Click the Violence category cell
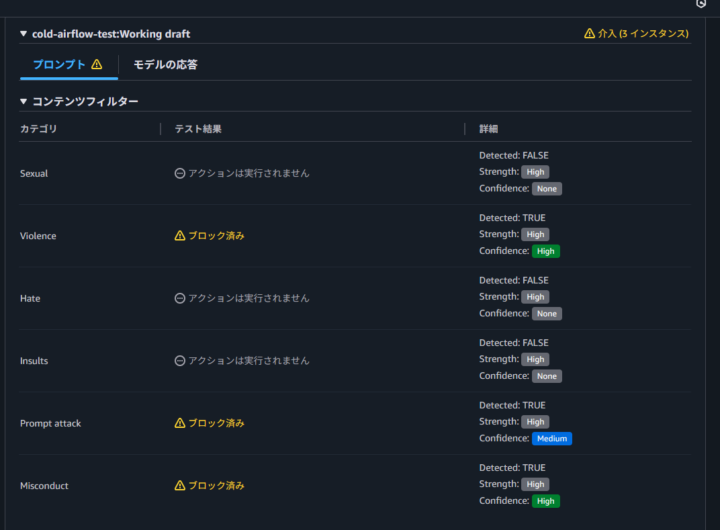This screenshot has width=720, height=530. (x=38, y=236)
